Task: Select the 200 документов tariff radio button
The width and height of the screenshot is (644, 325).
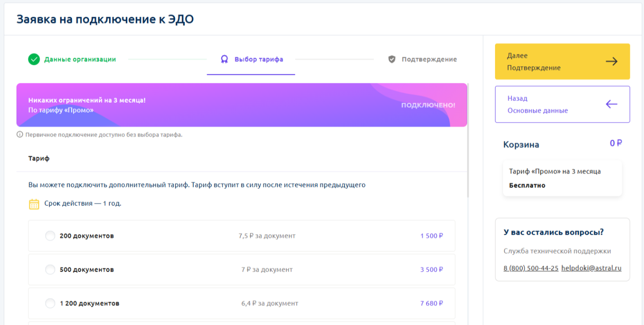Action: 50,236
